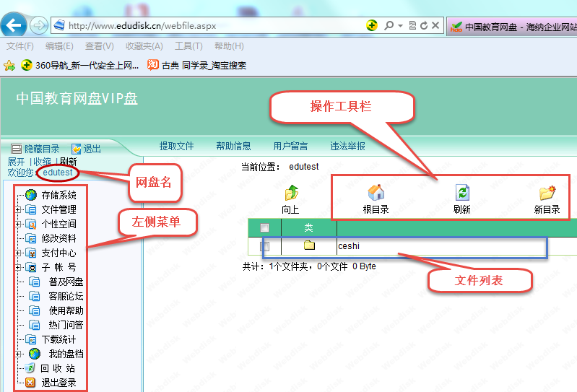Open the 古典 同学录_淘宝搜索 bookmark
Image resolution: width=577 pixels, height=392 pixels.
[x=196, y=66]
